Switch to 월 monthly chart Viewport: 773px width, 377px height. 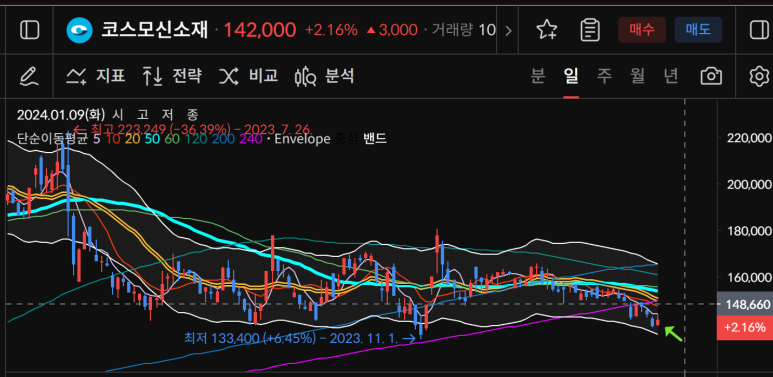pos(637,76)
